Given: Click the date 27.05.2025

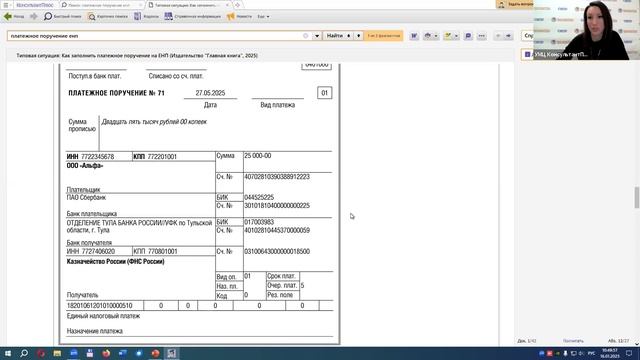Looking at the screenshot, I should click(210, 93).
